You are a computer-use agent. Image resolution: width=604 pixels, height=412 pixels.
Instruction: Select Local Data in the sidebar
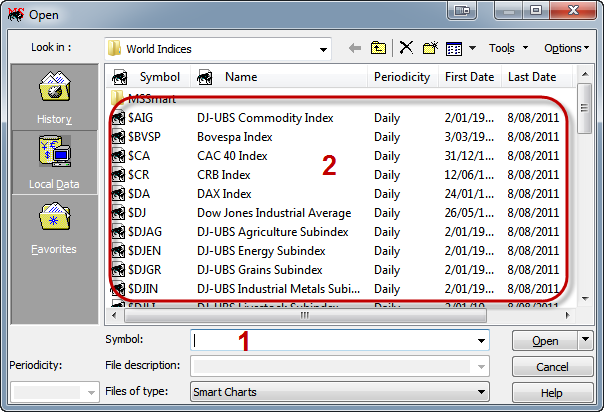(54, 162)
